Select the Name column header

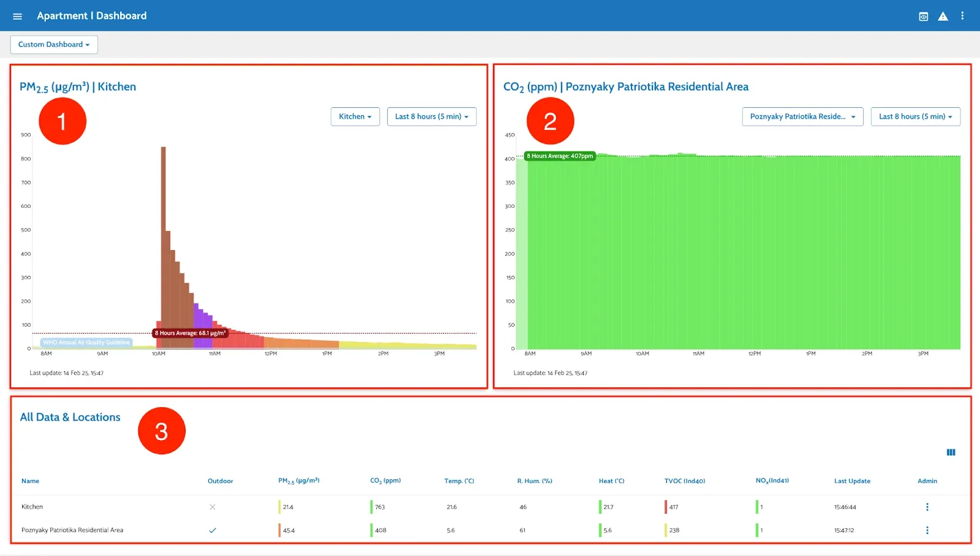pyautogui.click(x=30, y=481)
